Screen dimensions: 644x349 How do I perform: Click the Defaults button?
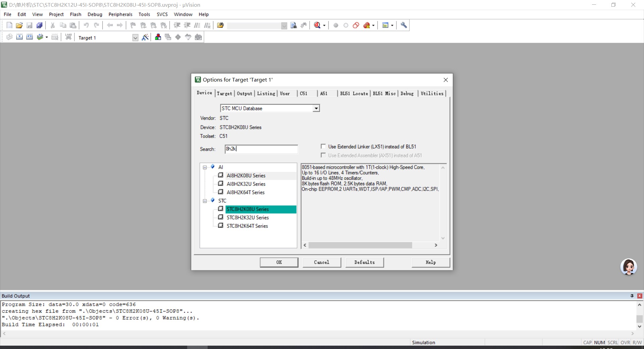point(365,262)
